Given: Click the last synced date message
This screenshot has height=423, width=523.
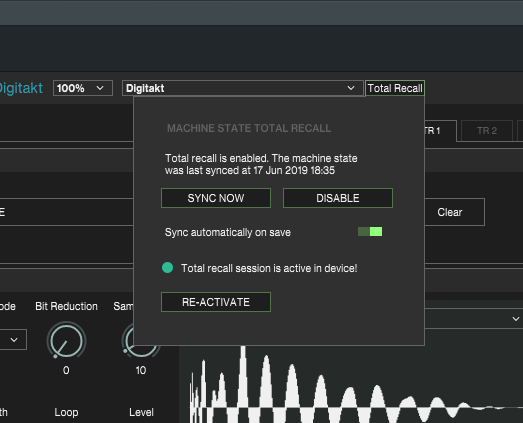Looking at the screenshot, I should (261, 164).
